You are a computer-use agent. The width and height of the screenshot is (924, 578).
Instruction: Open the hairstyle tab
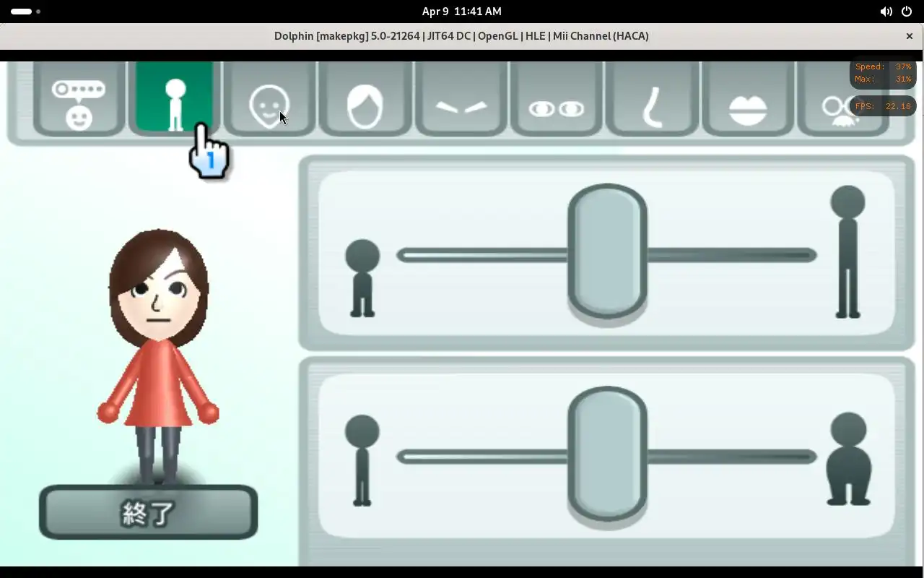click(x=365, y=99)
